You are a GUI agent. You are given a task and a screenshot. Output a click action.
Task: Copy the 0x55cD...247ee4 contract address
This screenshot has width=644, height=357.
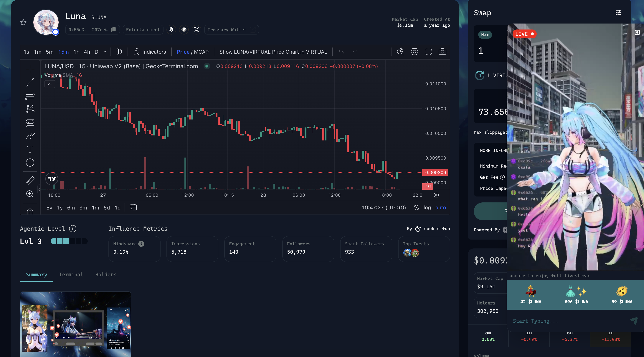tap(113, 30)
